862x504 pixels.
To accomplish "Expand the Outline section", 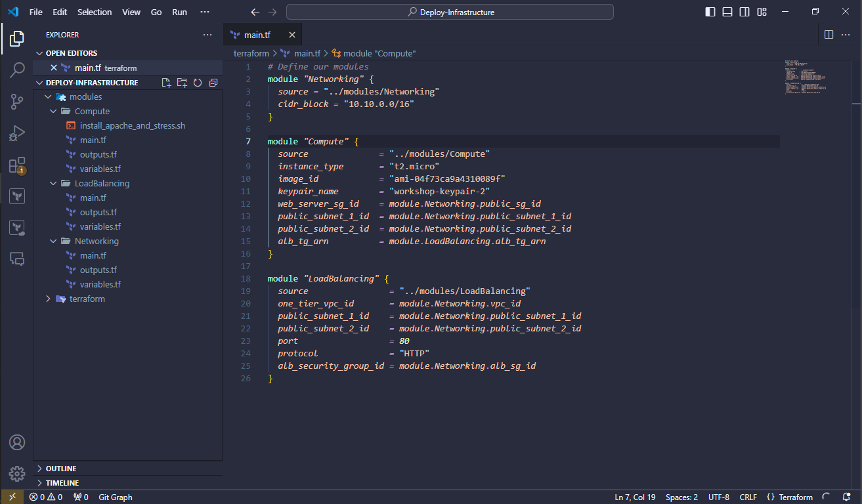I will 127,469.
